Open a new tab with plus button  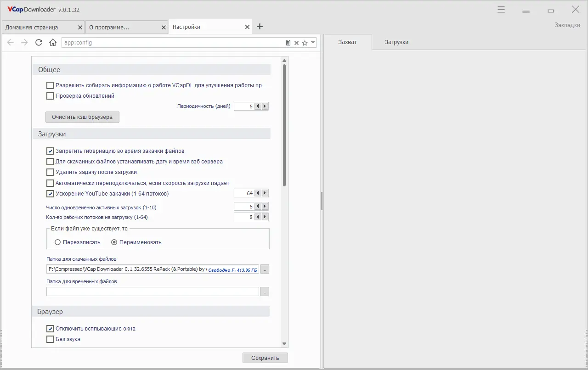260,27
